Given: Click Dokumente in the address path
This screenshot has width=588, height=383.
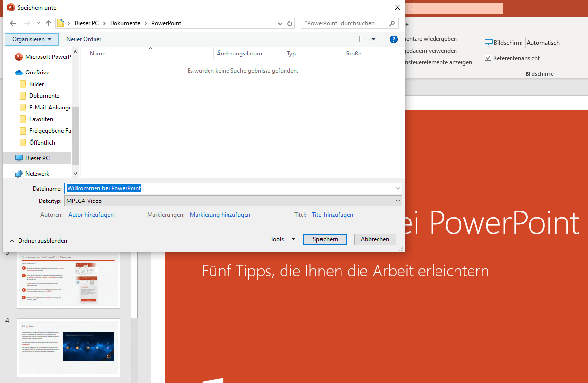Looking at the screenshot, I should tap(125, 23).
